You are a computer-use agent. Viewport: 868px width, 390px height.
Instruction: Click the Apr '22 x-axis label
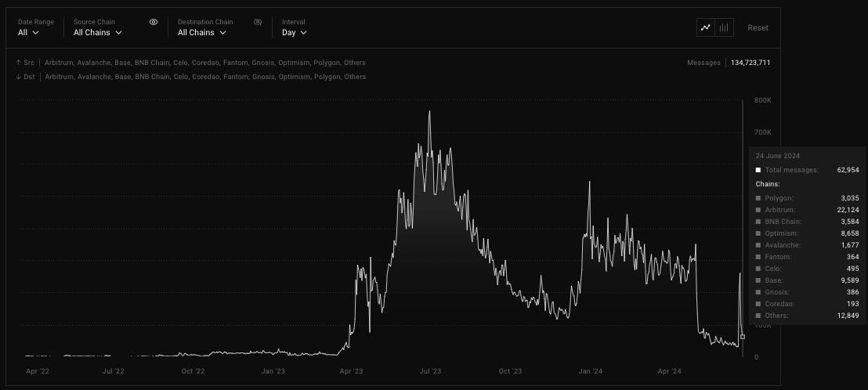click(38, 371)
